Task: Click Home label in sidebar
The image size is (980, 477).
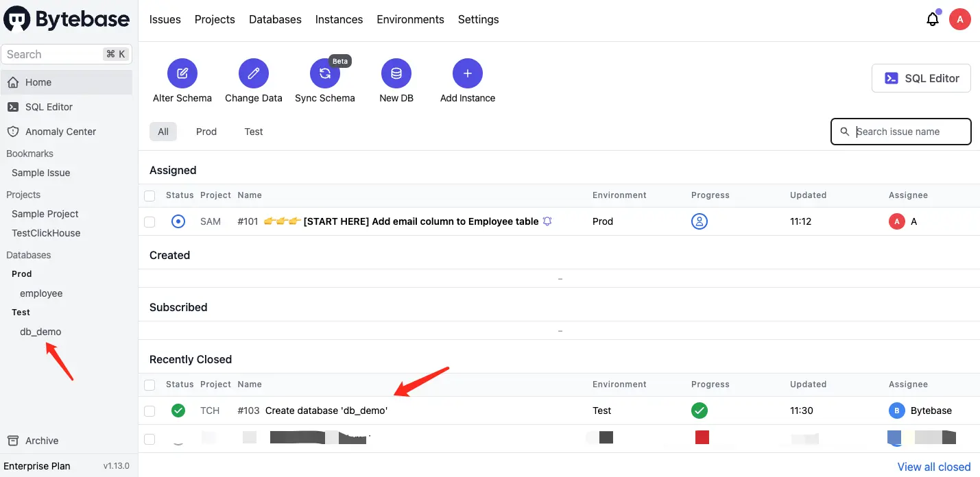Action: tap(38, 82)
